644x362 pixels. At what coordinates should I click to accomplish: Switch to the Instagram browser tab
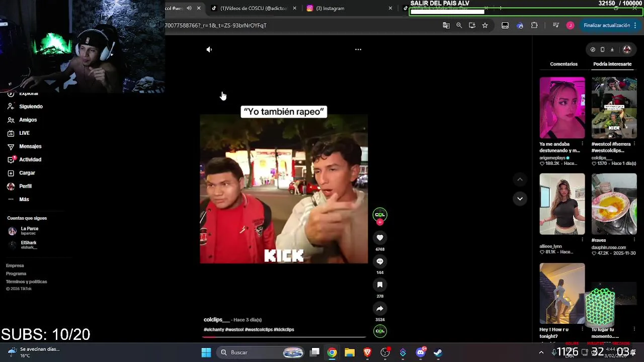pos(347,8)
